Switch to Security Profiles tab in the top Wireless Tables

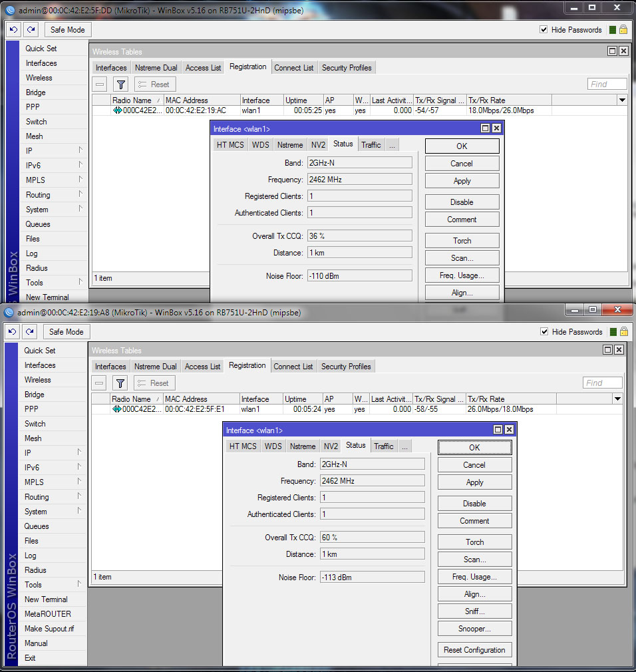click(347, 68)
